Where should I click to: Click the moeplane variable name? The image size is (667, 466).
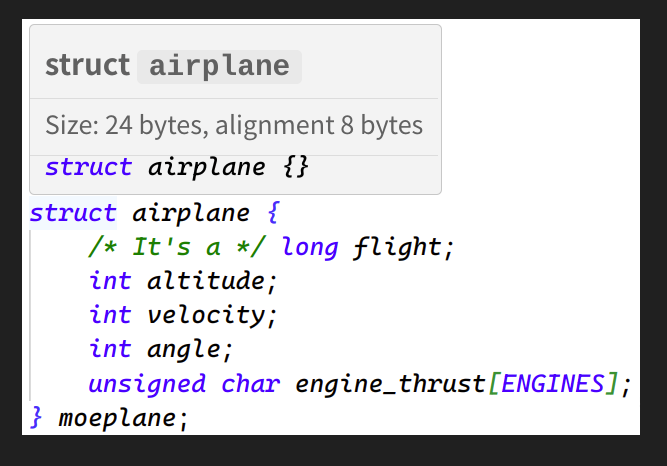tap(117, 416)
